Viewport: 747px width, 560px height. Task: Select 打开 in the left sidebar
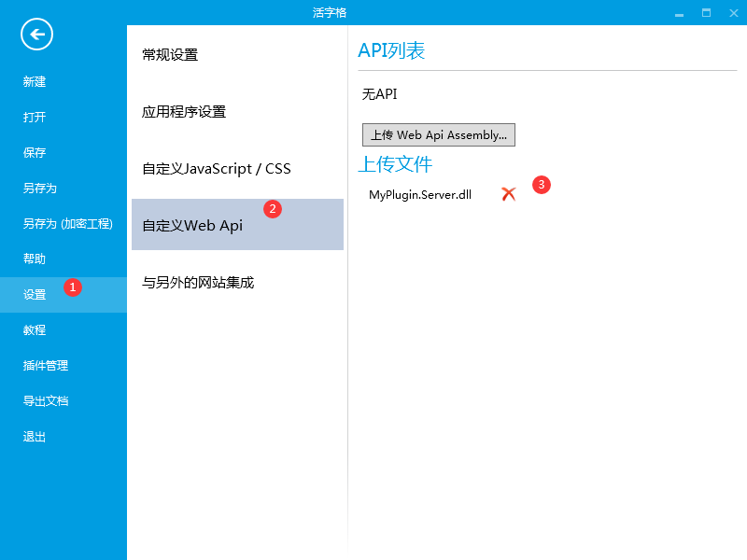pyautogui.click(x=35, y=118)
